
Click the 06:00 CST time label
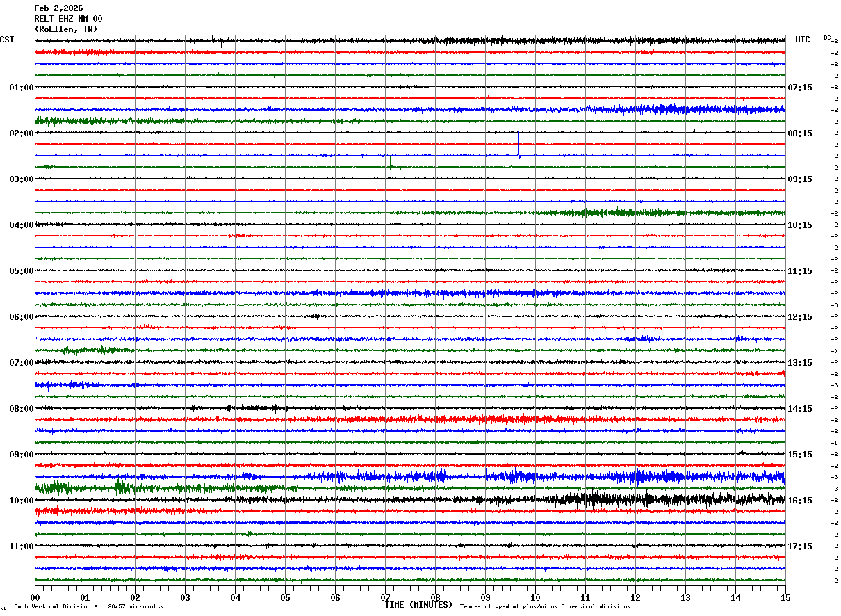22,317
